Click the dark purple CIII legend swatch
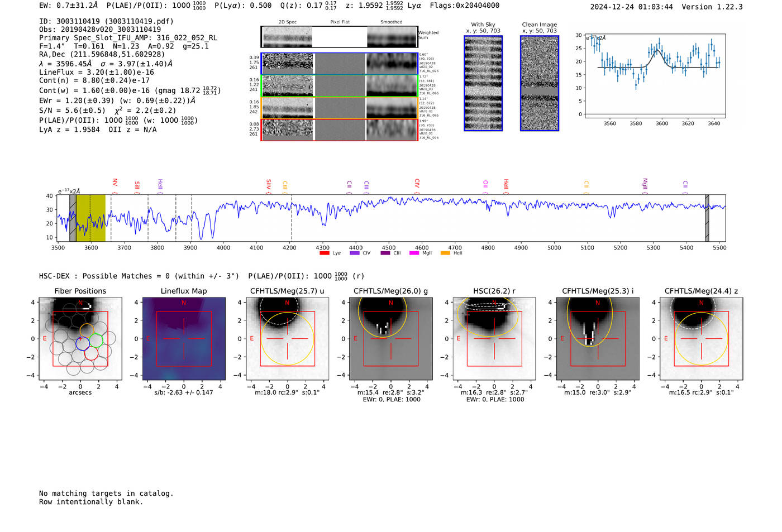This screenshot has height=532, width=782. click(385, 253)
